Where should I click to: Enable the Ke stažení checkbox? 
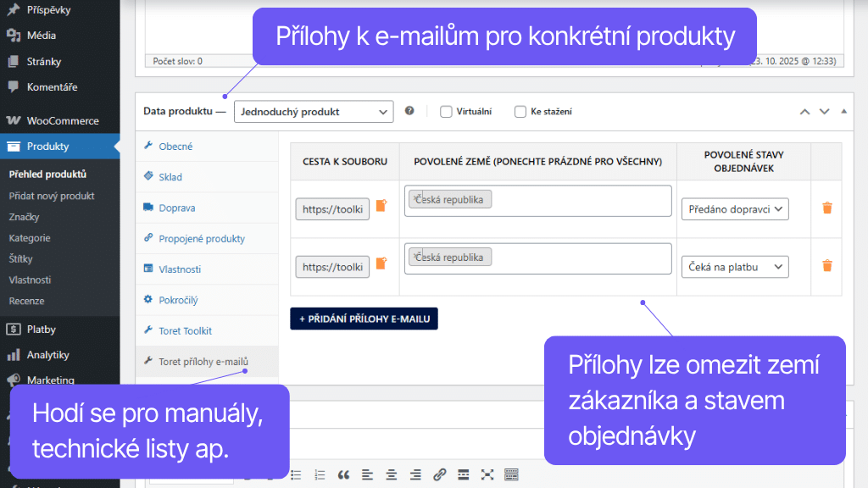pyautogui.click(x=519, y=111)
